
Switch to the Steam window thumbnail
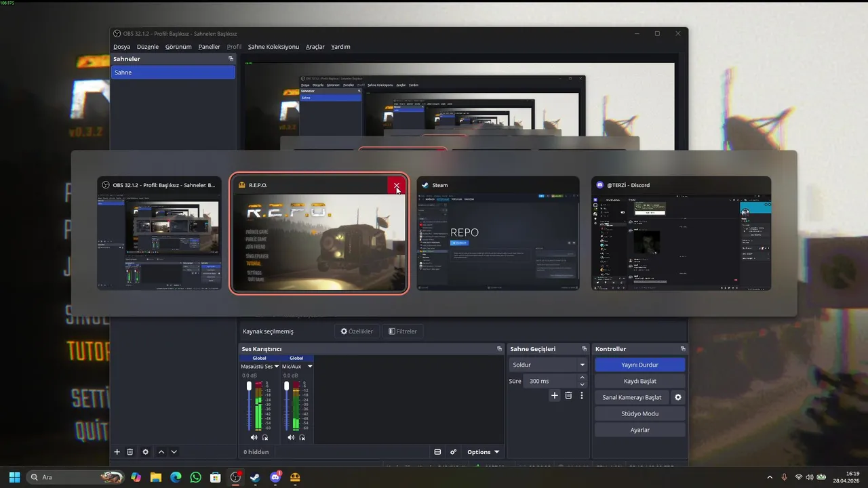pyautogui.click(x=498, y=234)
